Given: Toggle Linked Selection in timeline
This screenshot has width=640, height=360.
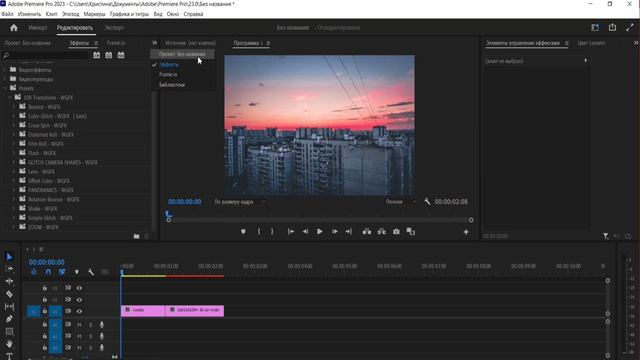Looking at the screenshot, I should point(62,272).
